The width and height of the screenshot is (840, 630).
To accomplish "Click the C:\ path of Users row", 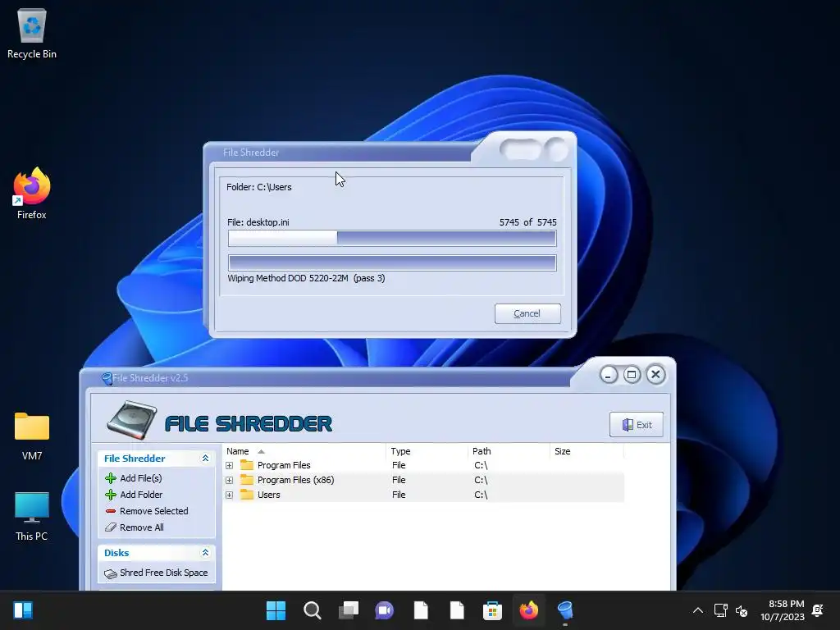I will (x=481, y=495).
